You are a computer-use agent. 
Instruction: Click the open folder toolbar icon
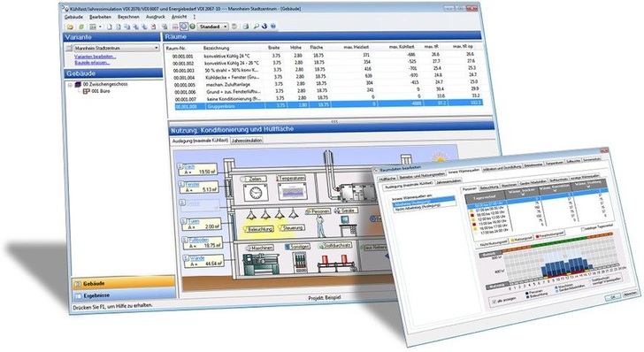(70, 27)
